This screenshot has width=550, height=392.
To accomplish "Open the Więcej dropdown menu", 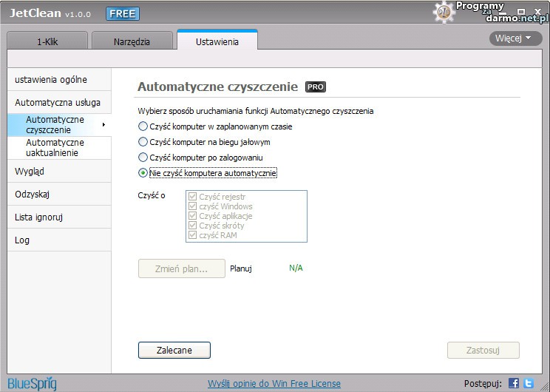I will [515, 38].
